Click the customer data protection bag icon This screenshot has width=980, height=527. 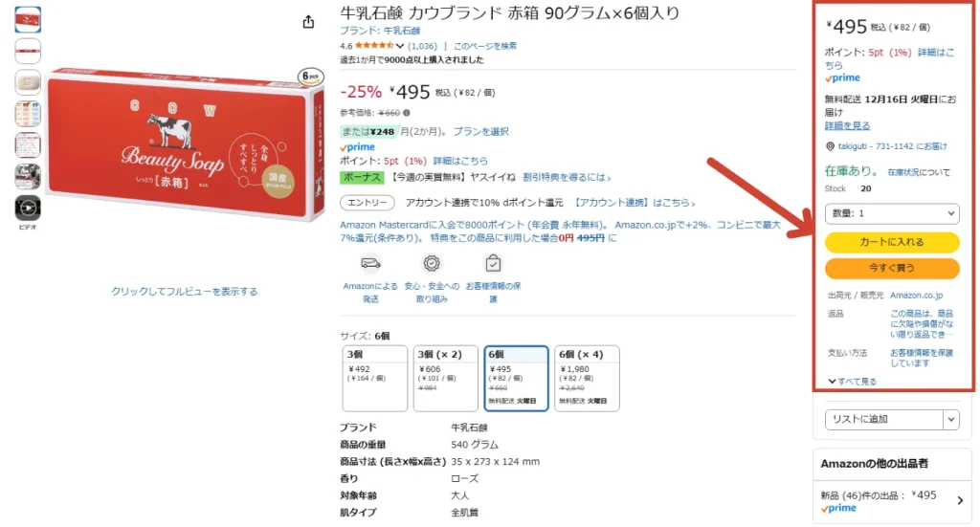point(493,263)
